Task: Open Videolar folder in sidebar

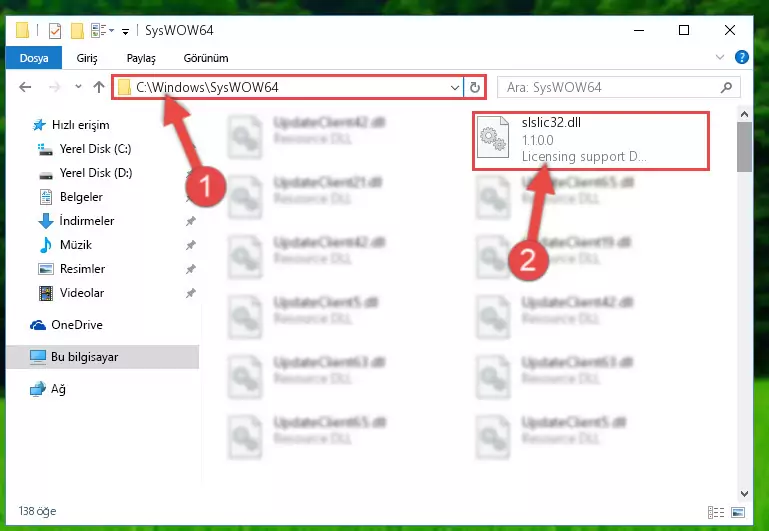Action: pos(71,293)
